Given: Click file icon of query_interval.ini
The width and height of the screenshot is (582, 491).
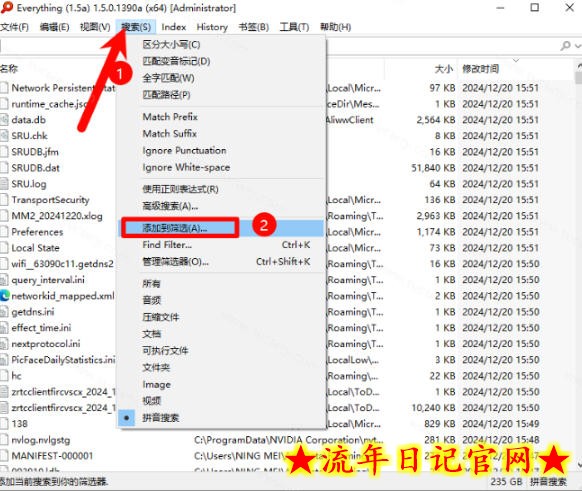Looking at the screenshot, I should [x=4, y=280].
